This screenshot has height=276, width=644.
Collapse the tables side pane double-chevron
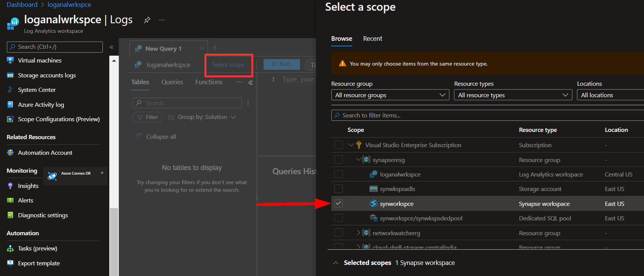click(251, 82)
